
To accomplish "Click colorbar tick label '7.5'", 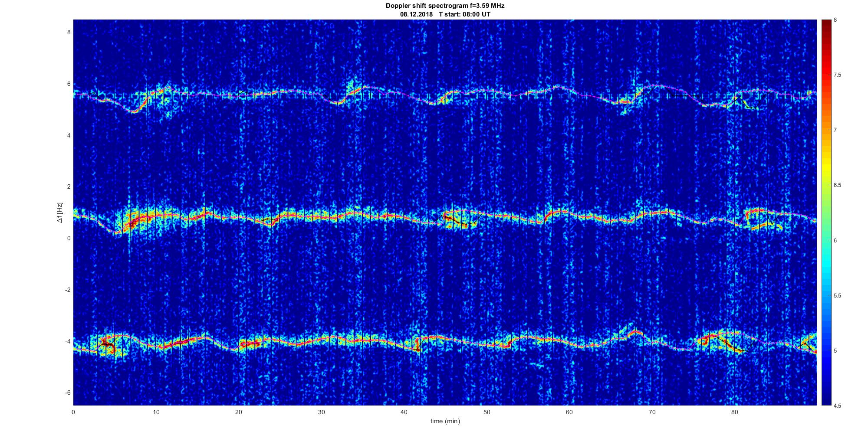I will 838,75.
